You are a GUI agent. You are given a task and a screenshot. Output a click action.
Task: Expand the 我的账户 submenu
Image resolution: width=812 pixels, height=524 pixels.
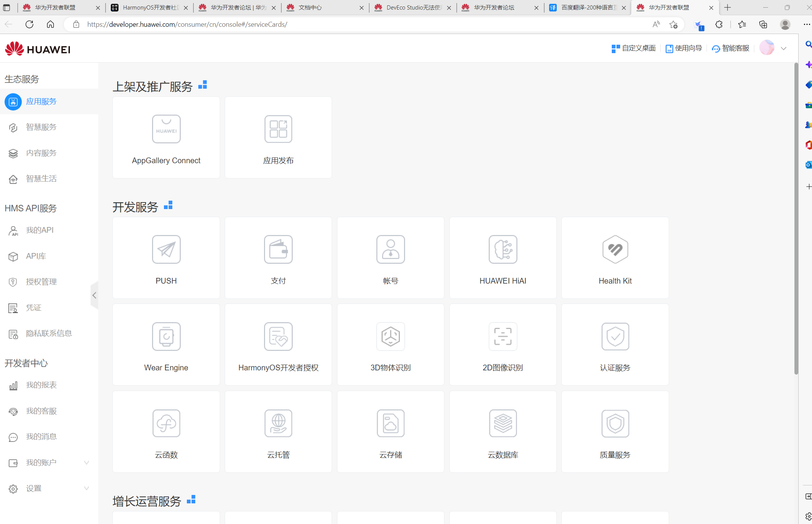tap(86, 462)
